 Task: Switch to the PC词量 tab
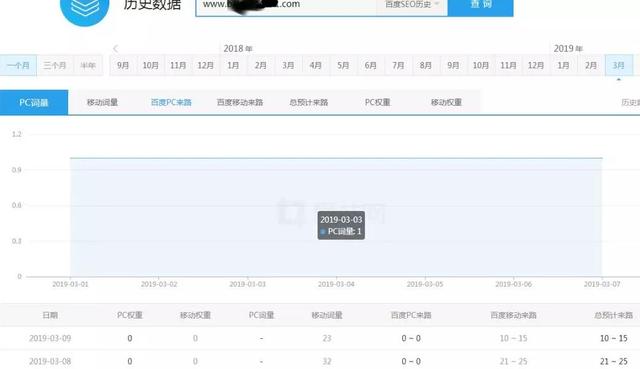34,102
